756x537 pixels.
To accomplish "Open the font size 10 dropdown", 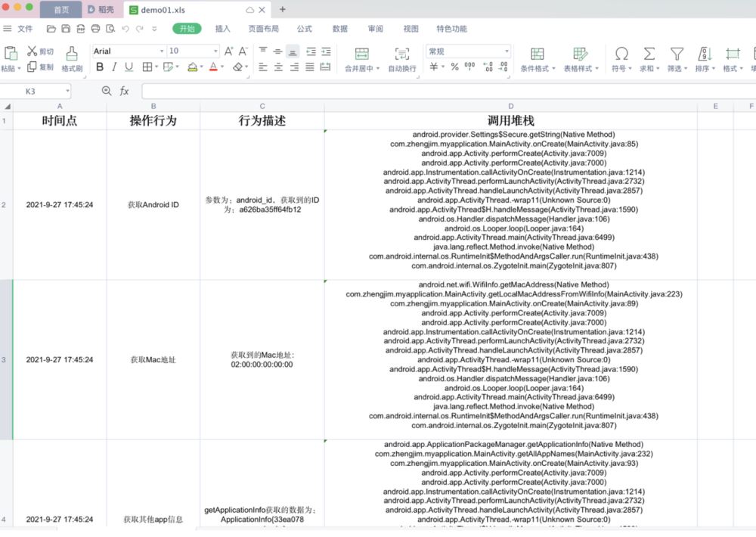I will tap(215, 51).
